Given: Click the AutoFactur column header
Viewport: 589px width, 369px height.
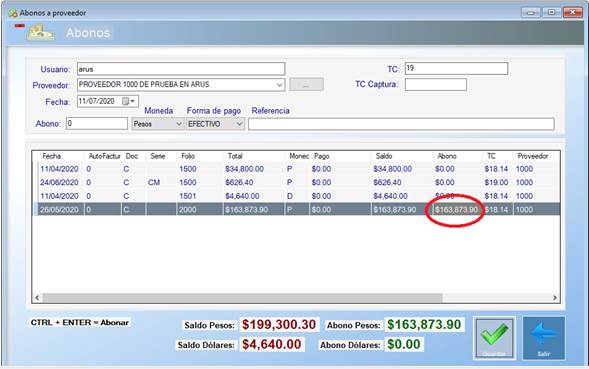Looking at the screenshot, I should click(104, 156).
